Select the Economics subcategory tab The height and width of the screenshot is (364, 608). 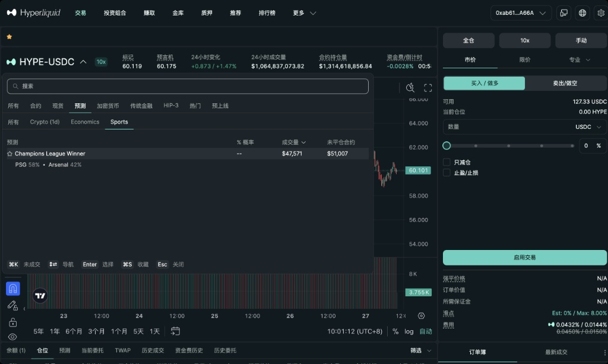(x=85, y=122)
